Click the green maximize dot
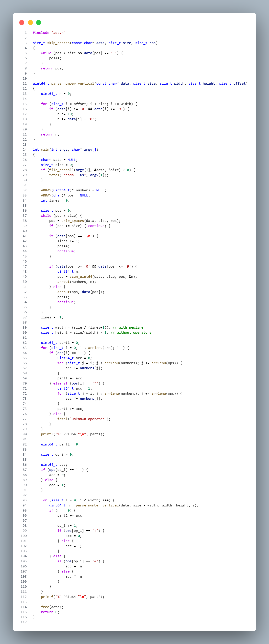The image size is (269, 644). (x=39, y=23)
